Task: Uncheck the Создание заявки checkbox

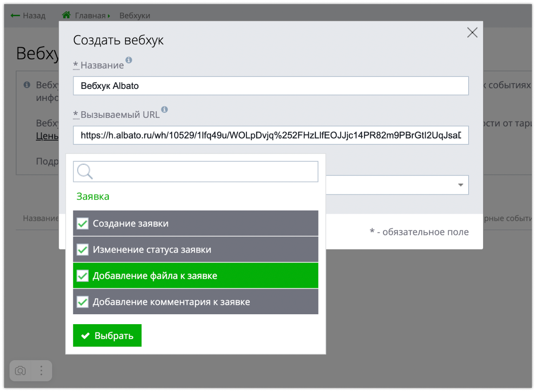Action: tap(83, 224)
